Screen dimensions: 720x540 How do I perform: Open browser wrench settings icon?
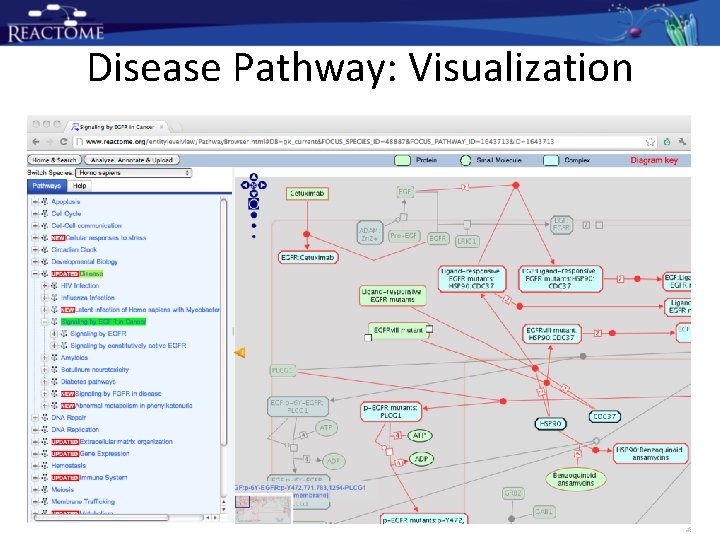[682, 142]
